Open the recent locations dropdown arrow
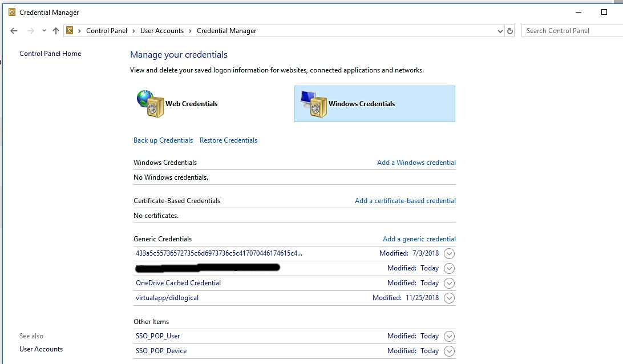 [44, 31]
